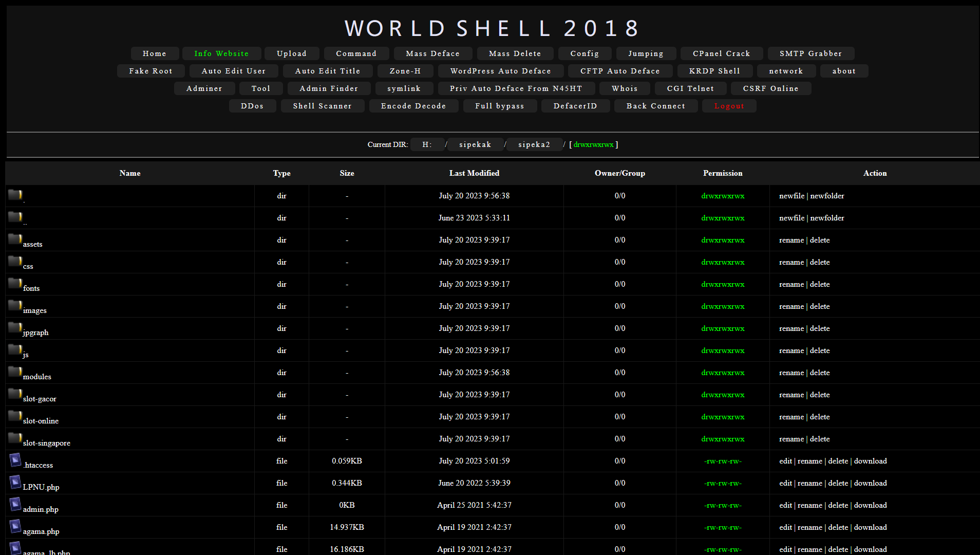
Task: Click the .htaccess permission -rw-rw-rw-
Action: [x=723, y=461]
